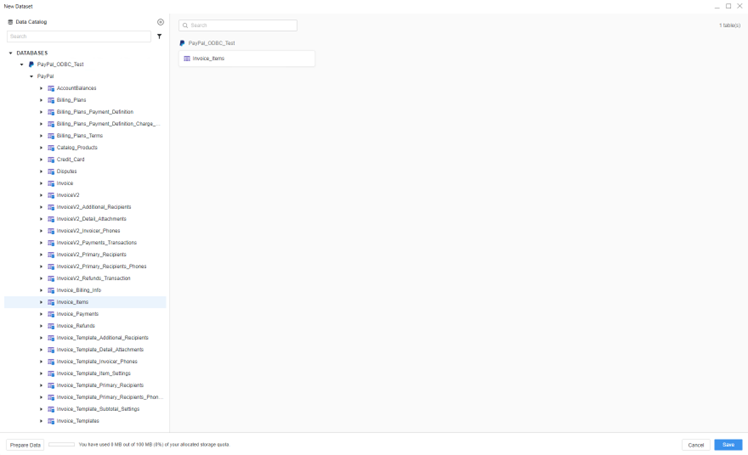Click the Disputes table icon

coord(51,171)
